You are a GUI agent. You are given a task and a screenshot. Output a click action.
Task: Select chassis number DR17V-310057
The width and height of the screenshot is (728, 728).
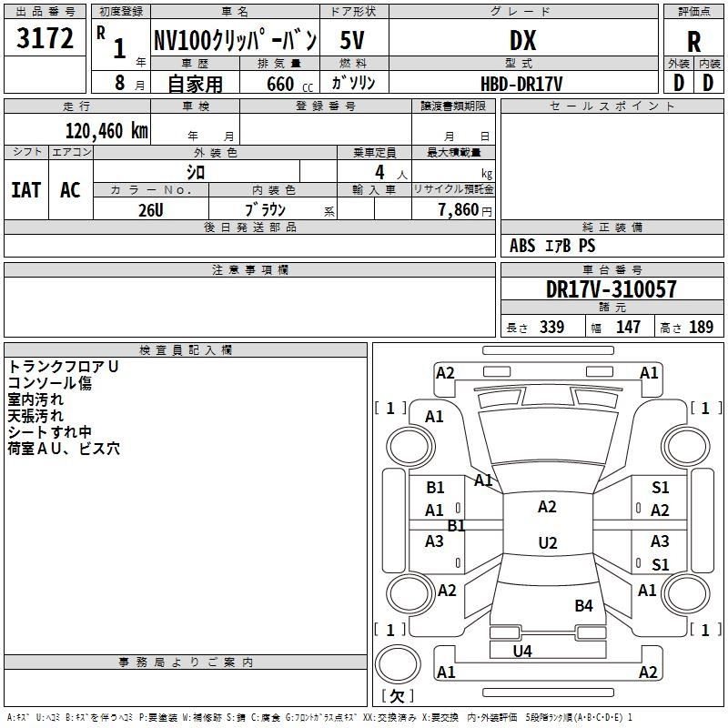coord(612,289)
